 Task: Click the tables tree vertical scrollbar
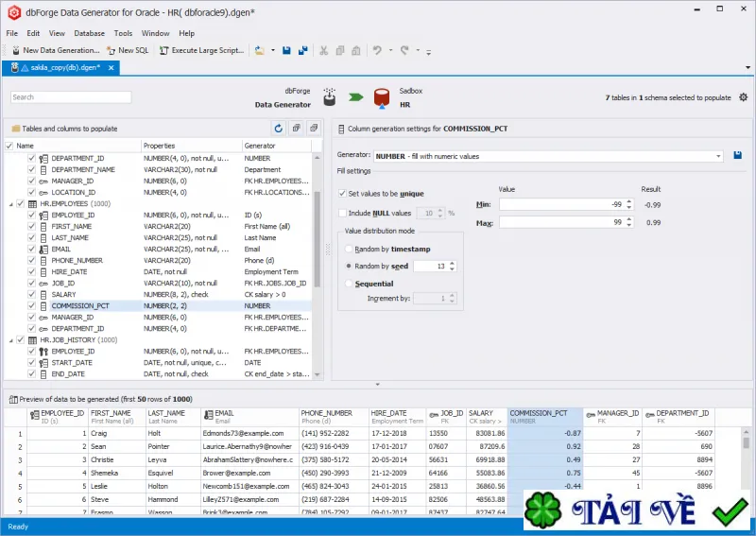coord(317,240)
